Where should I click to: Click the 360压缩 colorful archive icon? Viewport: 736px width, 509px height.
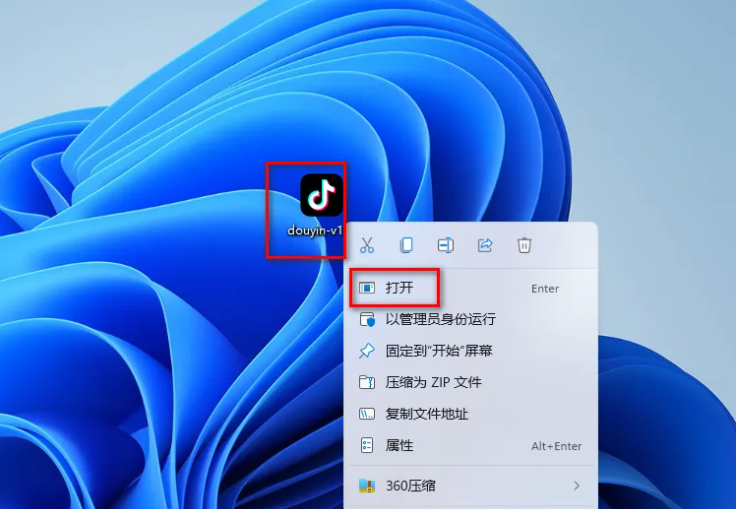coord(367,486)
